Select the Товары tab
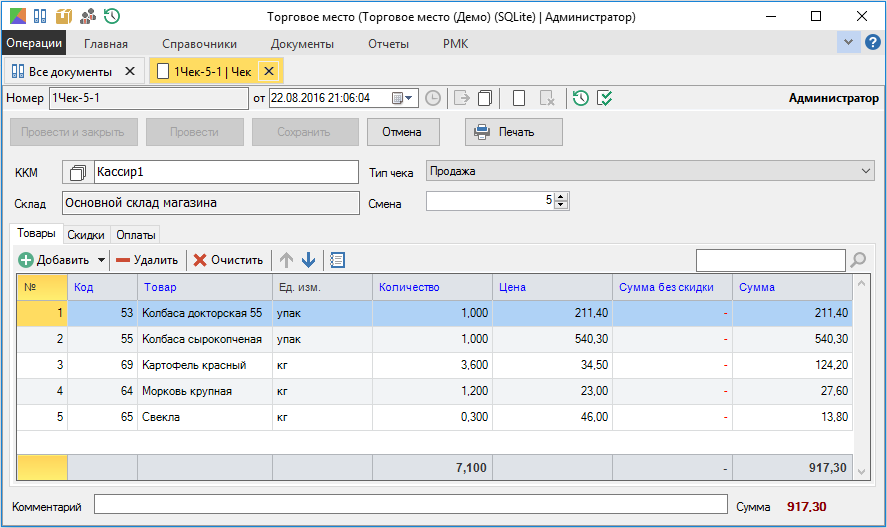 [36, 233]
